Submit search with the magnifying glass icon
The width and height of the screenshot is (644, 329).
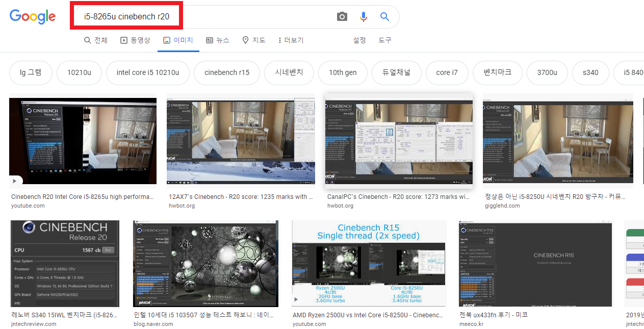tap(385, 17)
